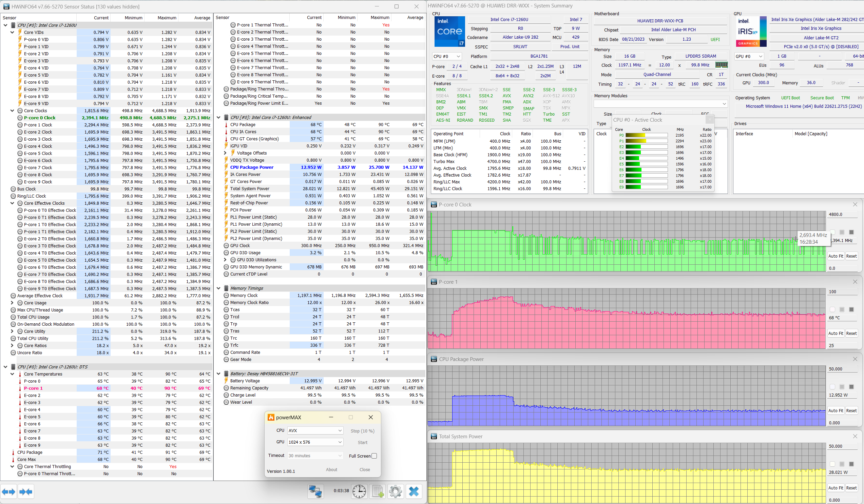This screenshot has height=504, width=864.
Task: Click the Maximum column header in left pane
Action: 167,18
